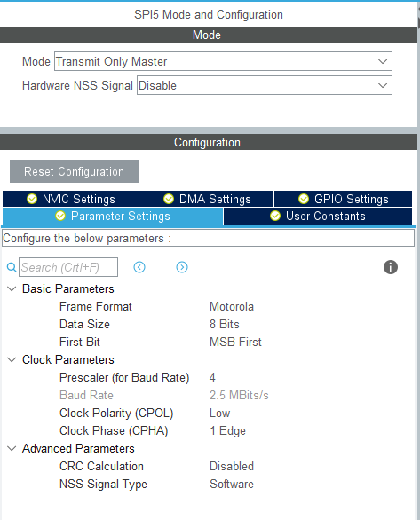Click the 2.5 MBits/s baud rate value
This screenshot has width=420, height=520.
(239, 396)
